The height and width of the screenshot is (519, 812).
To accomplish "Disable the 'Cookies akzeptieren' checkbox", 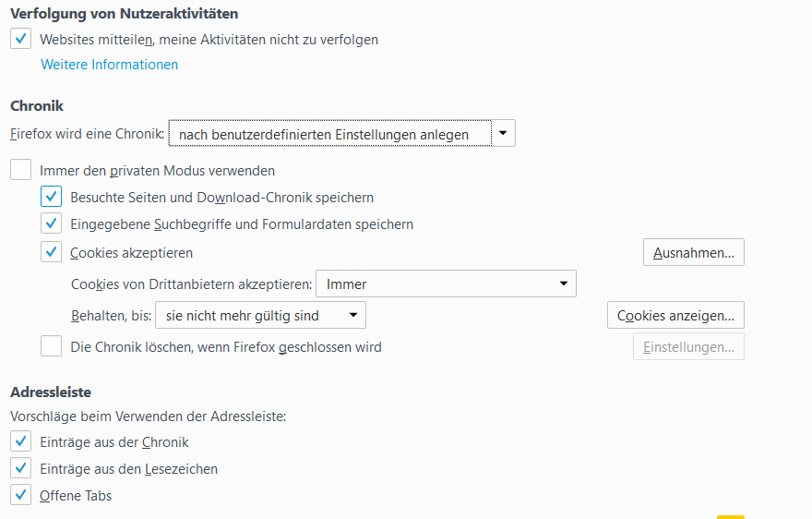I will click(x=52, y=252).
